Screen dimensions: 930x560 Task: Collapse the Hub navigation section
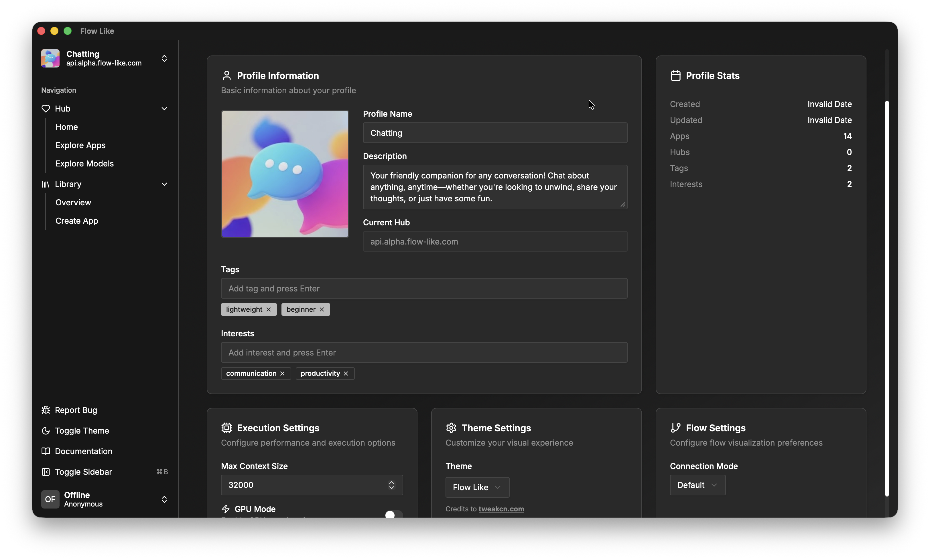pos(165,109)
